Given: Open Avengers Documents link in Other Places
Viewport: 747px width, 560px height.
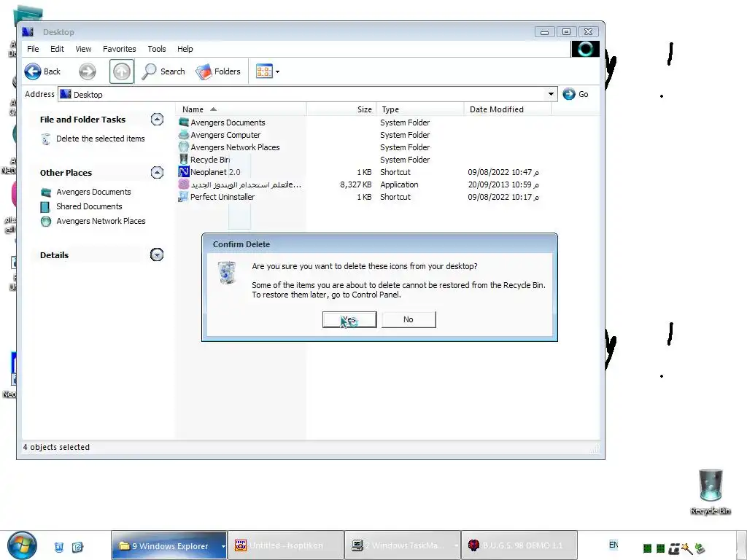Looking at the screenshot, I should point(93,192).
